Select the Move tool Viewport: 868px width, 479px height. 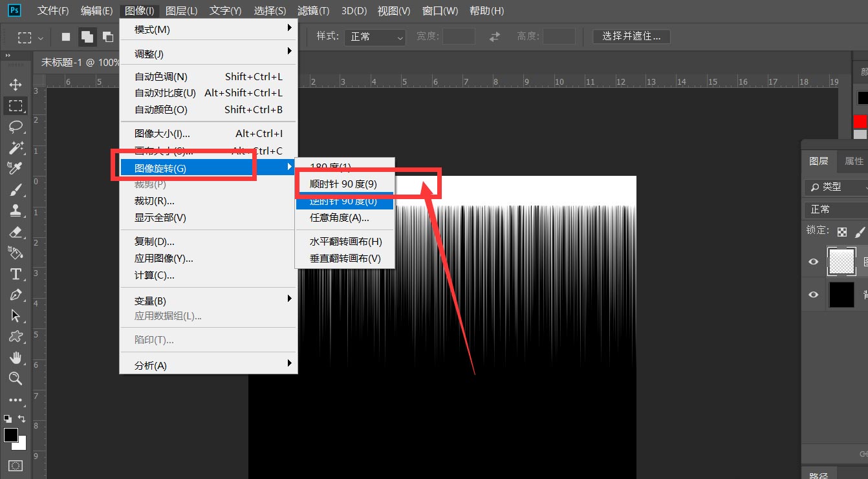click(16, 85)
